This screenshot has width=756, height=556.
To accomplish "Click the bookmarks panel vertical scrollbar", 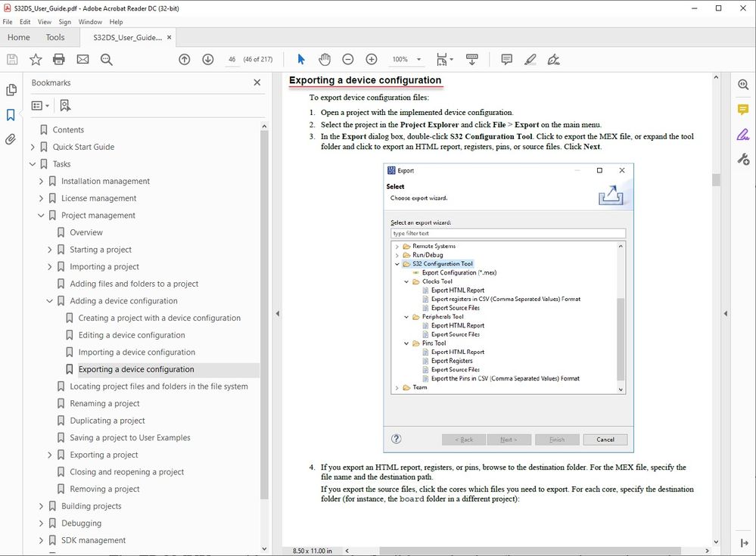I will point(264,313).
